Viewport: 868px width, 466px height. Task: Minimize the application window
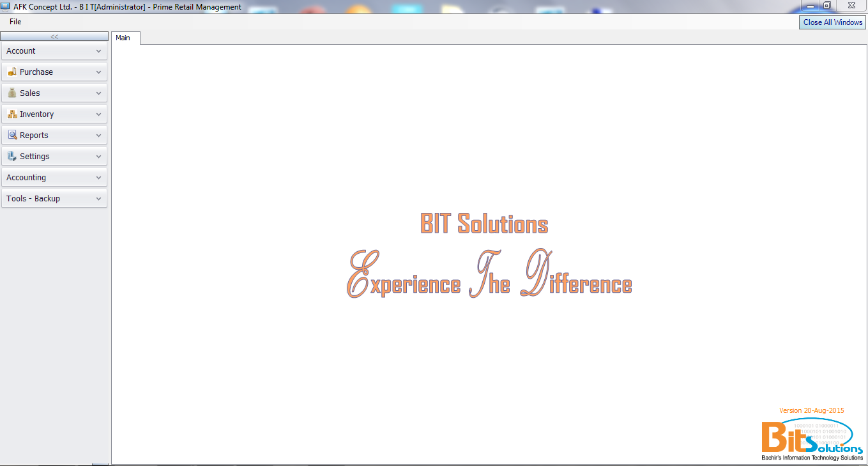point(811,5)
